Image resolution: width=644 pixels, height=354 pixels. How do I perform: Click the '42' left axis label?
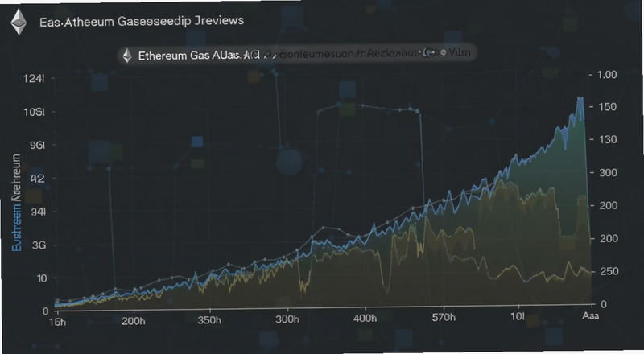tap(38, 179)
